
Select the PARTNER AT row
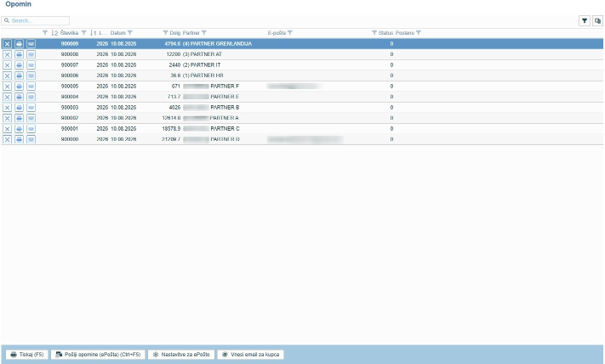pos(302,54)
